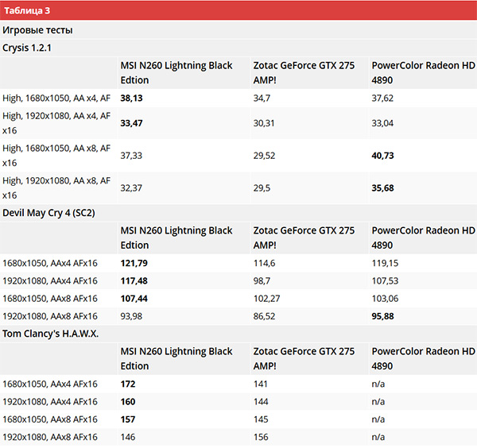The width and height of the screenshot is (477, 448).
Task: Click the bold value 95,88
Action: point(382,316)
